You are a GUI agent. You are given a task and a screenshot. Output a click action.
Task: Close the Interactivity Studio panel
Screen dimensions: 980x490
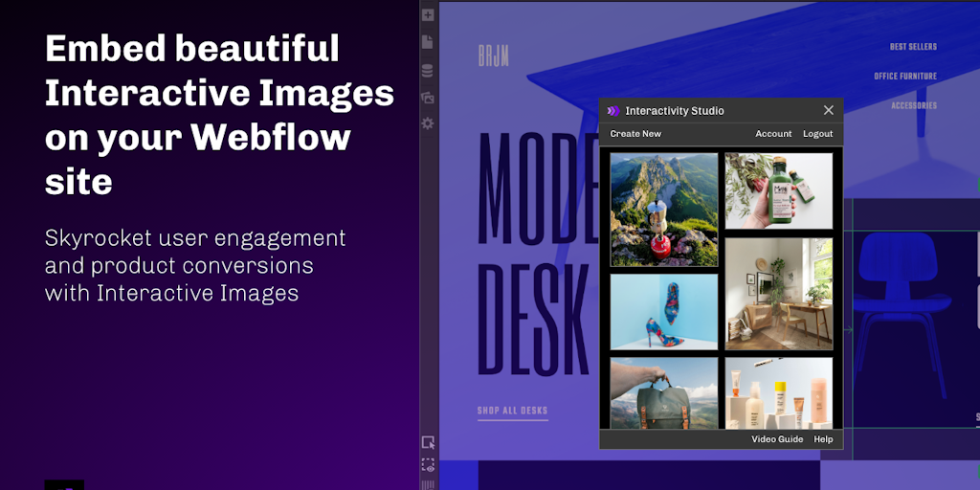829,111
